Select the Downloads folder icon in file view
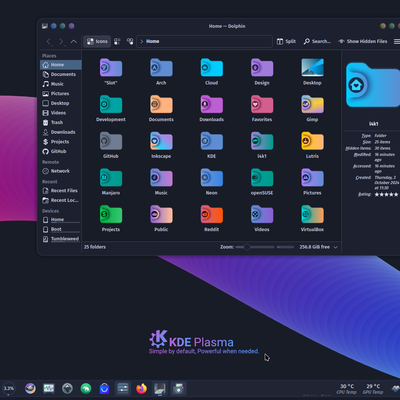The height and width of the screenshot is (400, 400). [x=212, y=104]
